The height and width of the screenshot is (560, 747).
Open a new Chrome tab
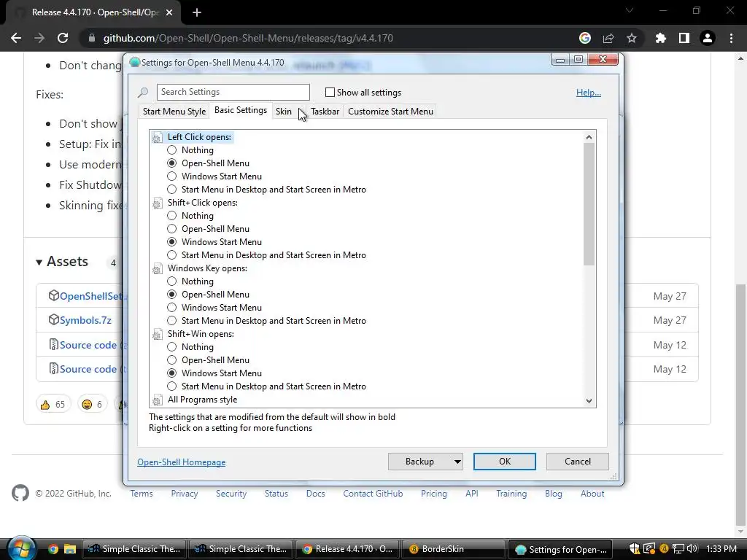pos(197,13)
